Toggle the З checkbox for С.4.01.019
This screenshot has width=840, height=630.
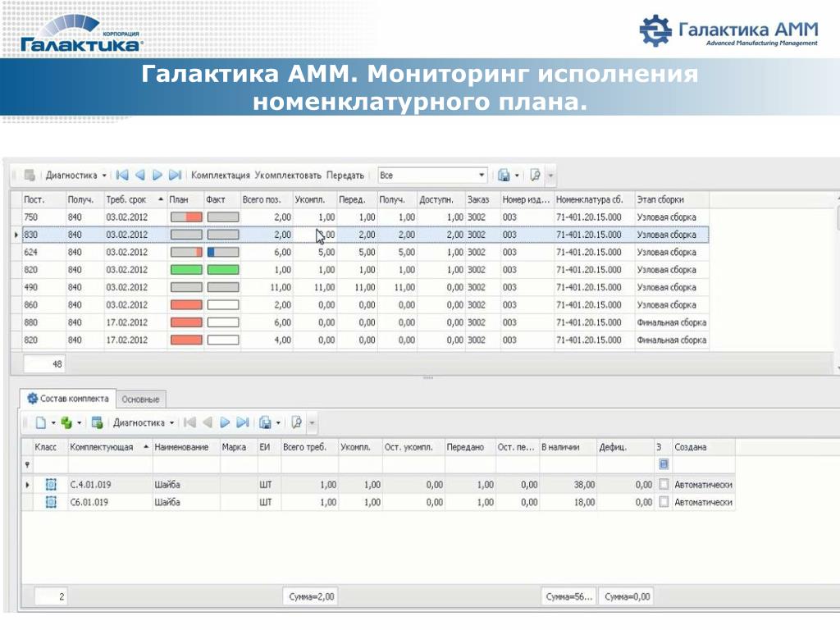tap(663, 484)
